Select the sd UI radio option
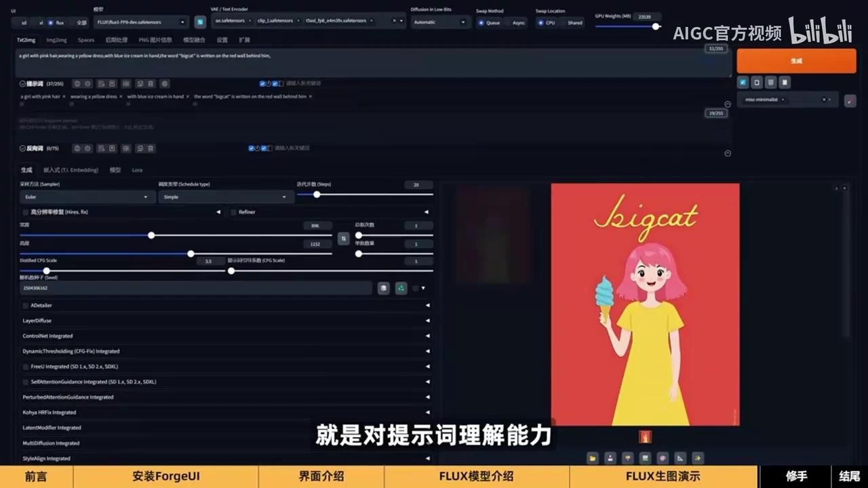868x488 pixels. [x=21, y=22]
